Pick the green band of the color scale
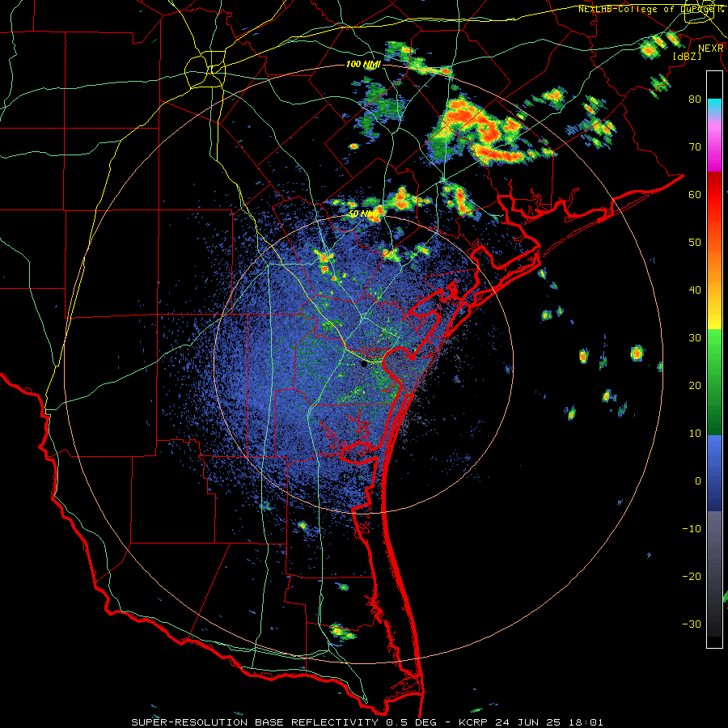Viewport: 728px width, 728px height. pyautogui.click(x=714, y=382)
